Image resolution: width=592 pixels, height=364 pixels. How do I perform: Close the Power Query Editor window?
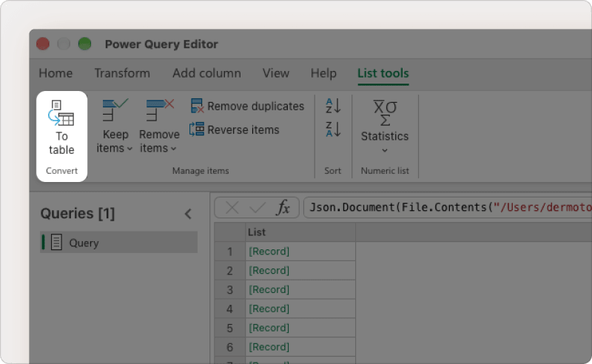click(x=43, y=44)
